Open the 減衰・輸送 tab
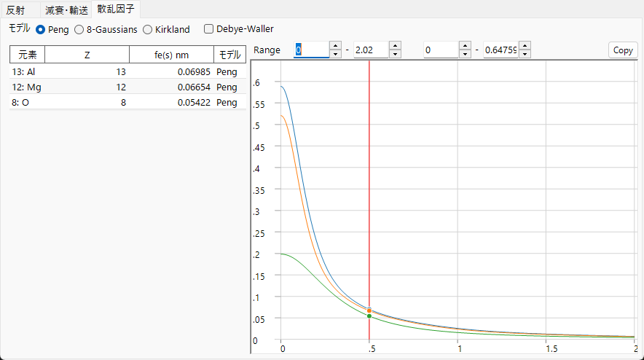The width and height of the screenshot is (644, 360). 66,10
